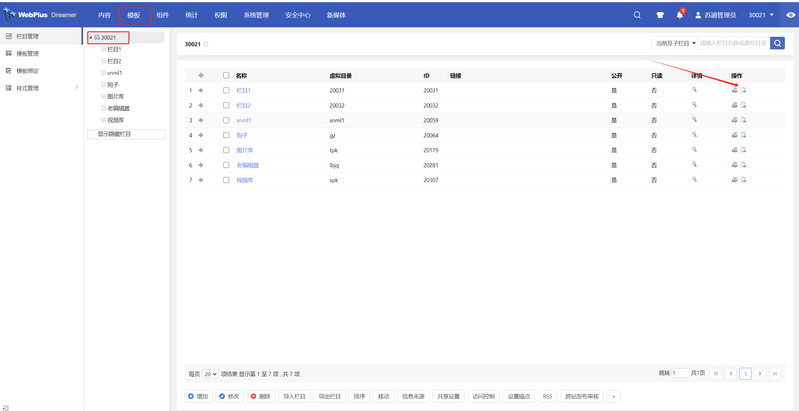Open the 图片库 name link in table
The width and height of the screenshot is (799, 411).
coord(245,150)
